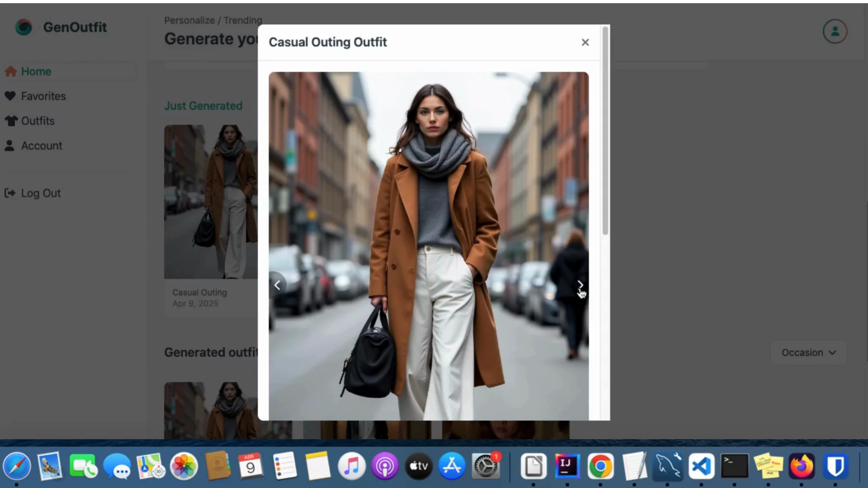Open user profile avatar at top right
The image size is (868, 488).
point(835,31)
